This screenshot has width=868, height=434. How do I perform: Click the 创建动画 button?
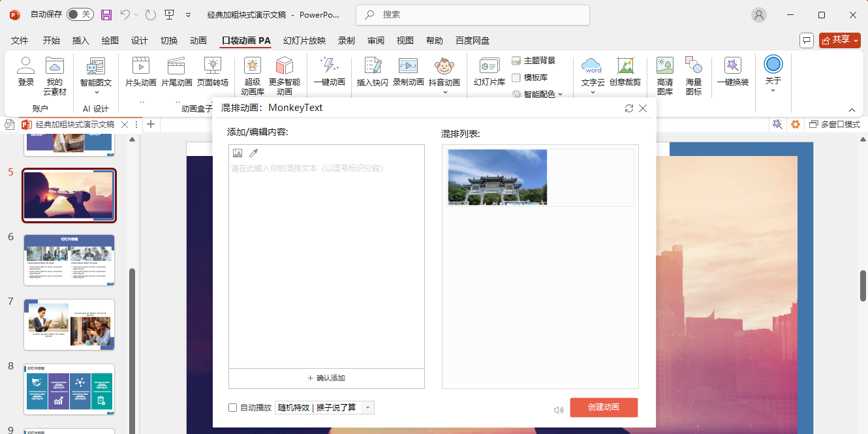603,407
